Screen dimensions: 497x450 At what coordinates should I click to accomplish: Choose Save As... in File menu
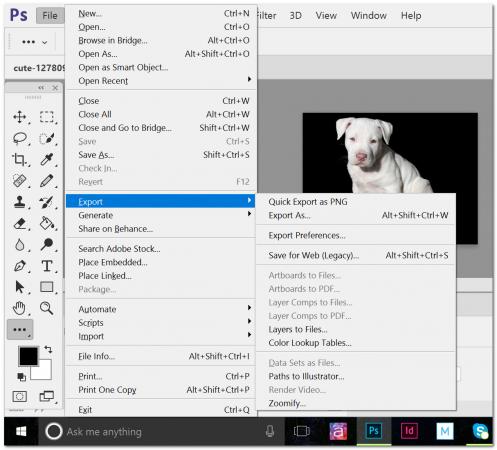[162, 155]
